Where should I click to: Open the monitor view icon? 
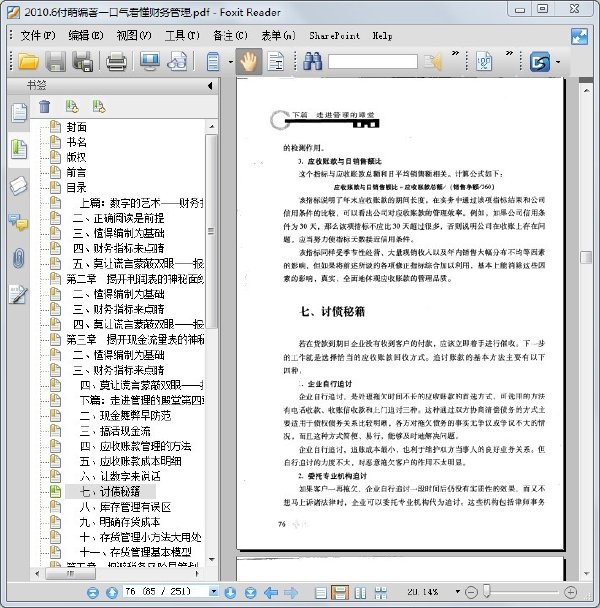point(149,61)
